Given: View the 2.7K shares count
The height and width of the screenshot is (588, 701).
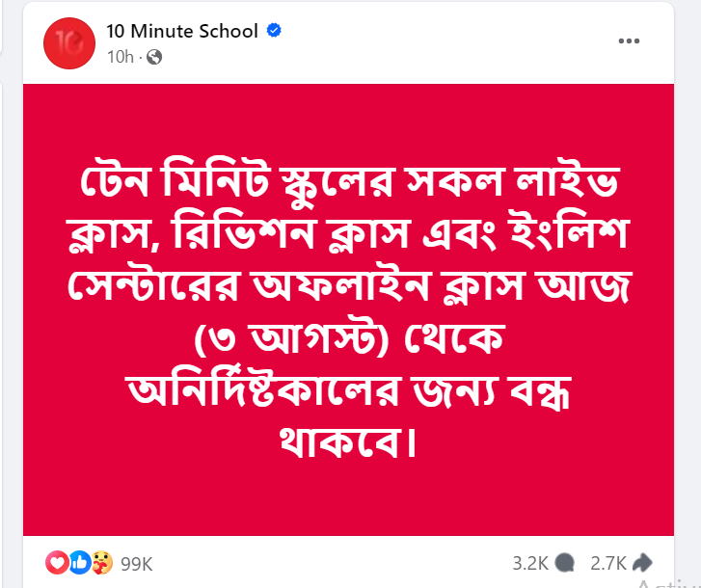Looking at the screenshot, I should pos(608,564).
